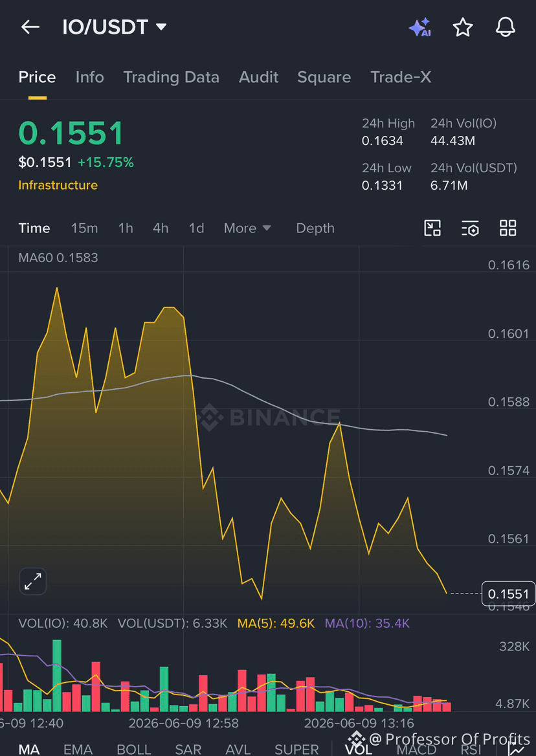The image size is (536, 756).
Task: Click the 24h Vol(IO) value 44.43M
Action: tap(452, 141)
